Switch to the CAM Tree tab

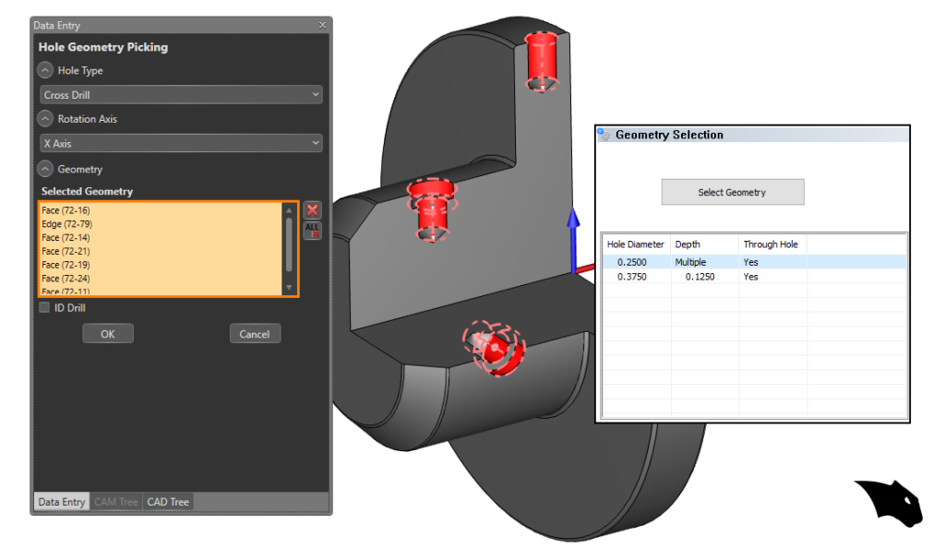(115, 502)
